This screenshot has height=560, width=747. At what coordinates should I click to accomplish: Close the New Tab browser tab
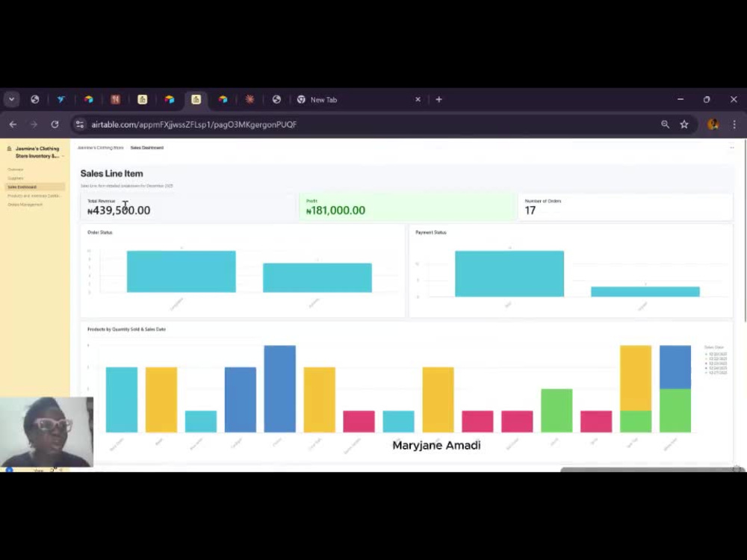(418, 99)
